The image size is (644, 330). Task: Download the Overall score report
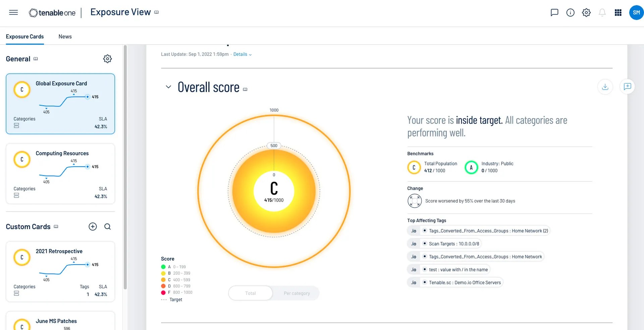(x=605, y=87)
